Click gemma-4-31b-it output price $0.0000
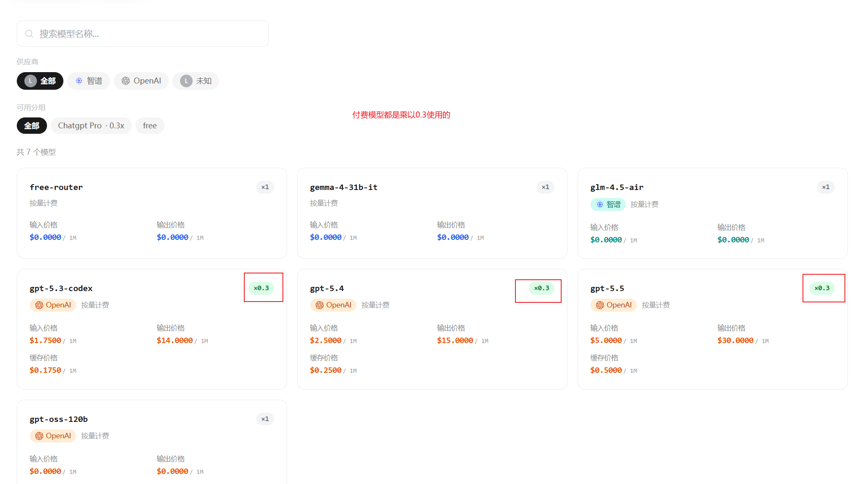The height and width of the screenshot is (484, 868). tap(453, 237)
